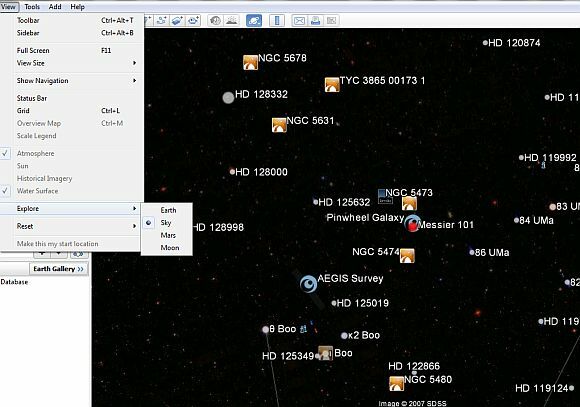Screen dimensions: 580x407
Task: Toggle the Toolbar option in View menu
Action: 72,20
